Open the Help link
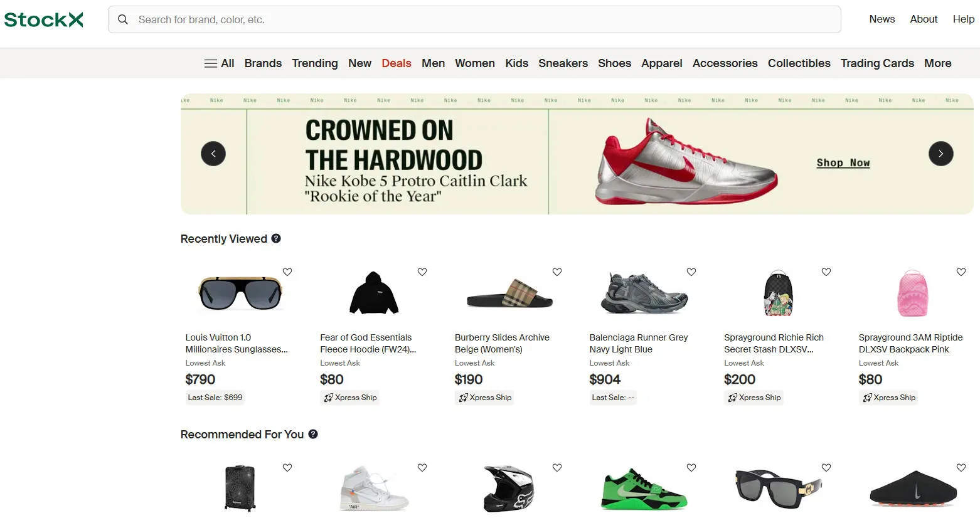980x518 pixels. click(963, 19)
